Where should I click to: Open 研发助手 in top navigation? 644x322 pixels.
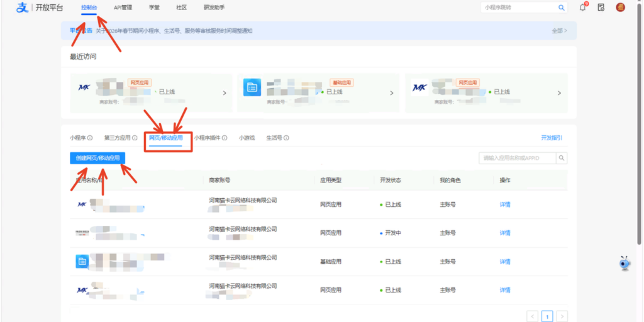point(214,8)
